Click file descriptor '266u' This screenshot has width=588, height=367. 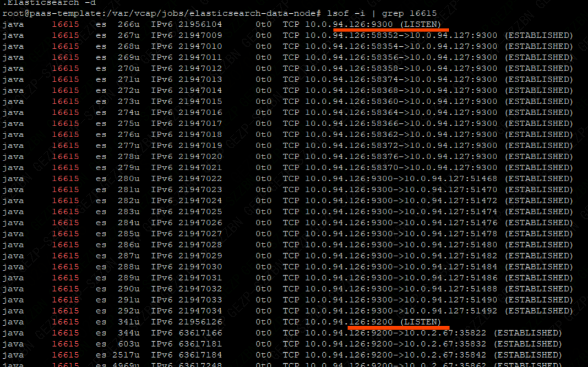coord(129,24)
